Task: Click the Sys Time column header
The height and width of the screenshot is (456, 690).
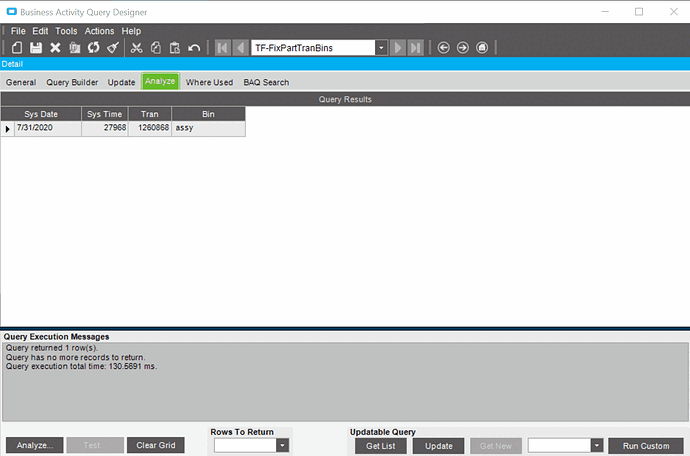Action: [105, 114]
